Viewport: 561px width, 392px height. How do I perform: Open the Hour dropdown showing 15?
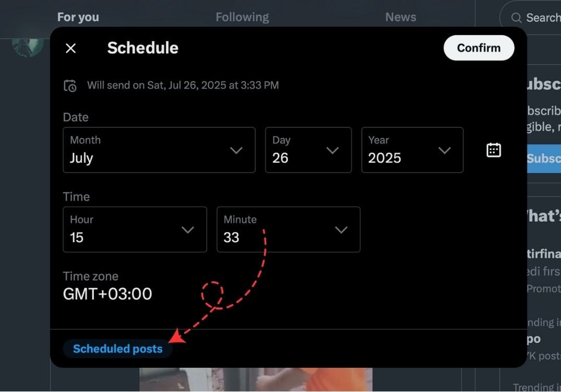coord(135,229)
